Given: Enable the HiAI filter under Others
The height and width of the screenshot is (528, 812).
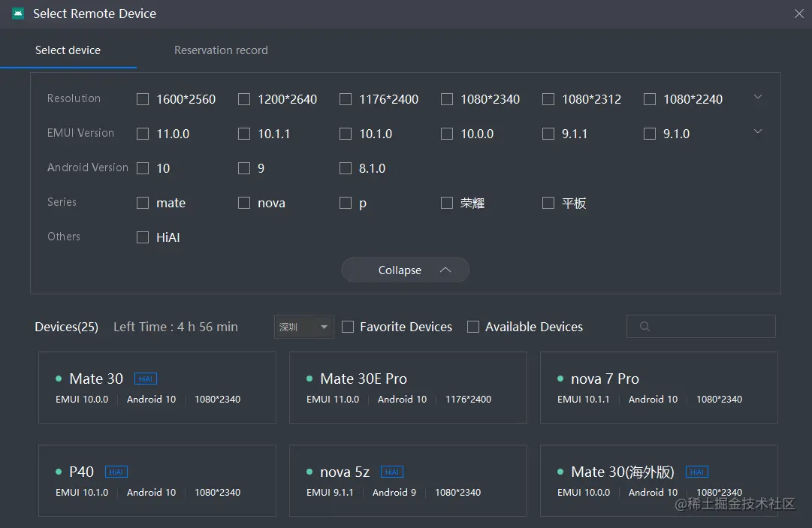Looking at the screenshot, I should click(x=143, y=237).
